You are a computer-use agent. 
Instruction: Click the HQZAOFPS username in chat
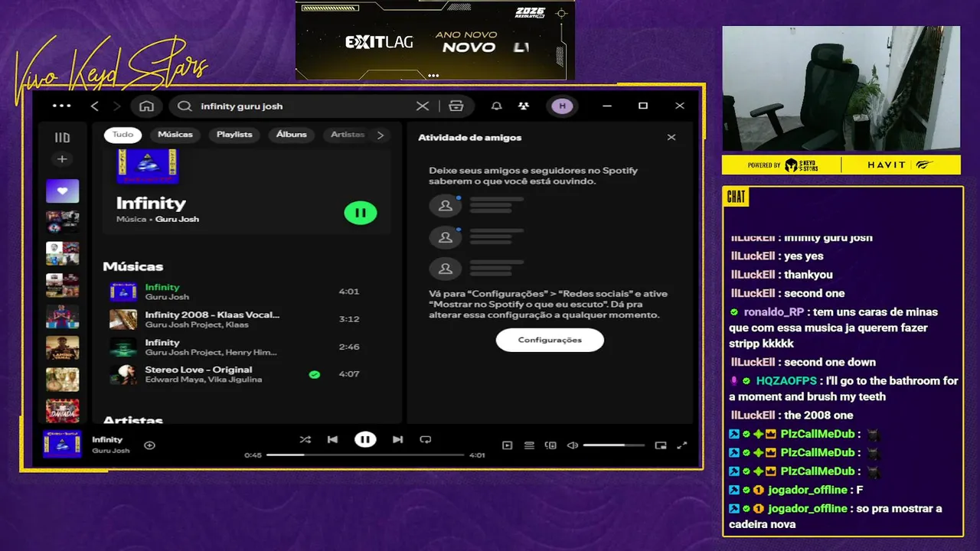(x=786, y=380)
